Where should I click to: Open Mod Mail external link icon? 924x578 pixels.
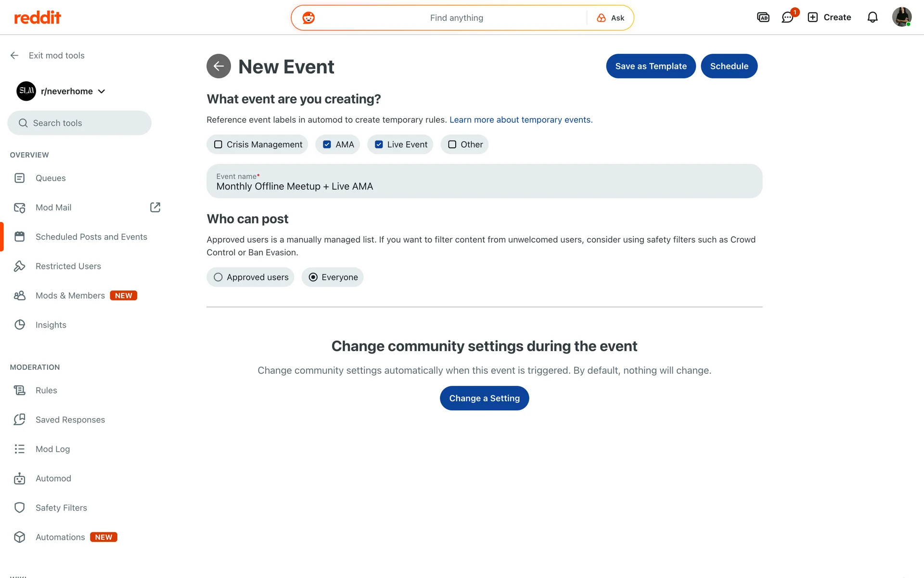[x=155, y=208]
